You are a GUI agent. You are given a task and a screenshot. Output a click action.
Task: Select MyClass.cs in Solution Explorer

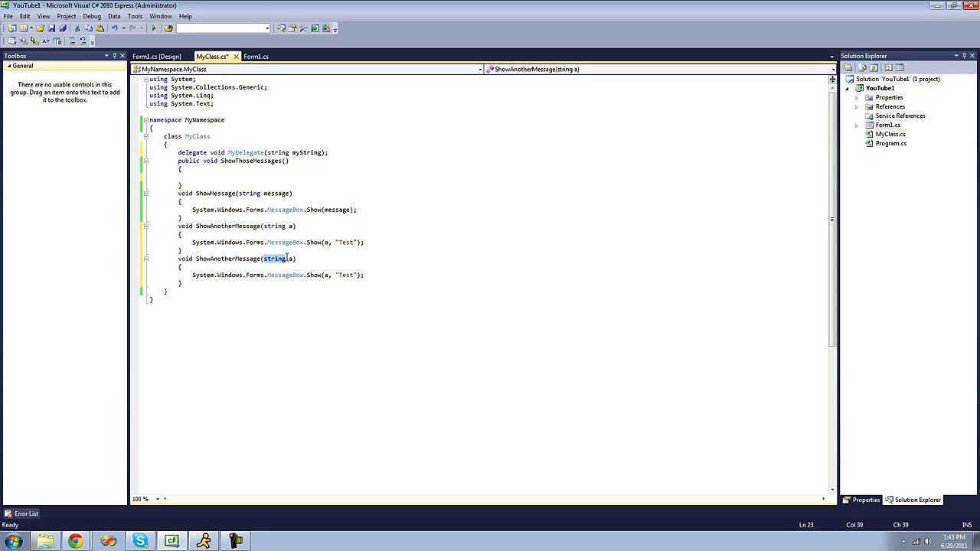(890, 135)
